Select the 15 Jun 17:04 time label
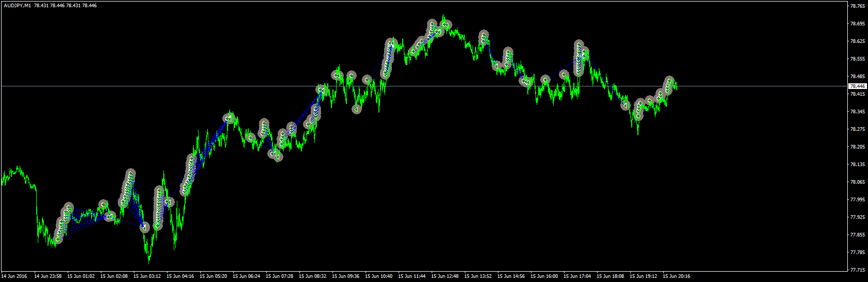Viewport: 868px width, 282px height. [x=577, y=276]
